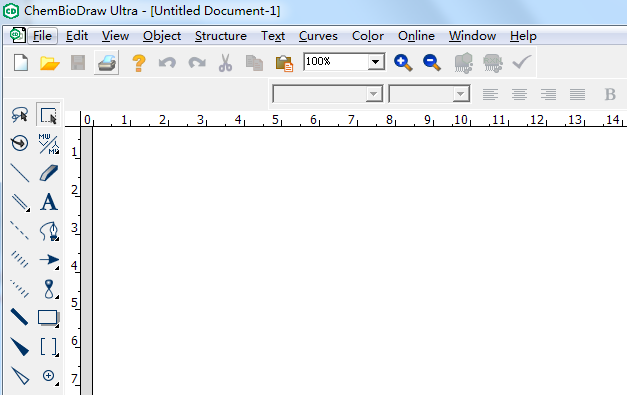Select the Marquee tool
627x395 pixels.
(48, 115)
